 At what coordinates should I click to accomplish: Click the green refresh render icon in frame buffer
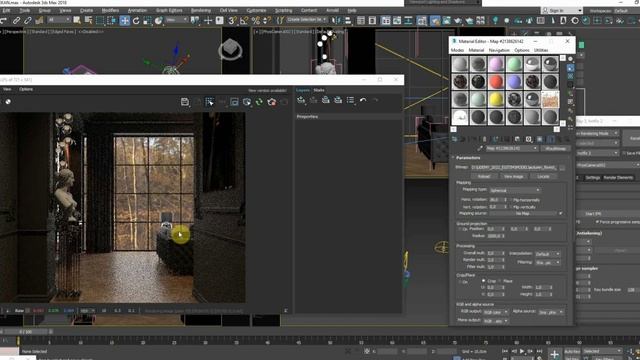coord(259,102)
